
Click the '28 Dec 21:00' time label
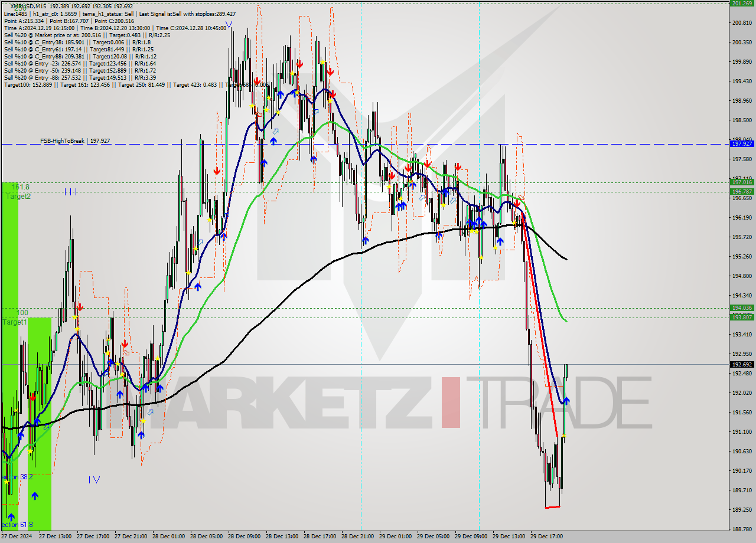click(357, 537)
